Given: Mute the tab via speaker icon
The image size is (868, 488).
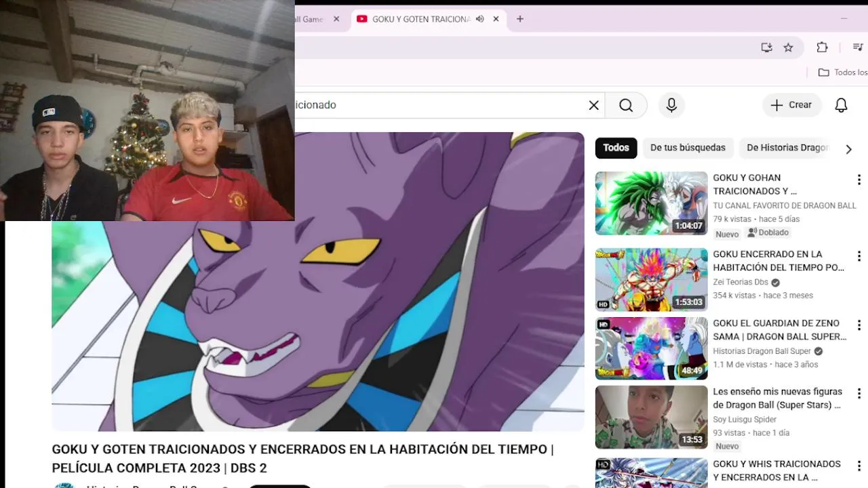Looking at the screenshot, I should [479, 19].
